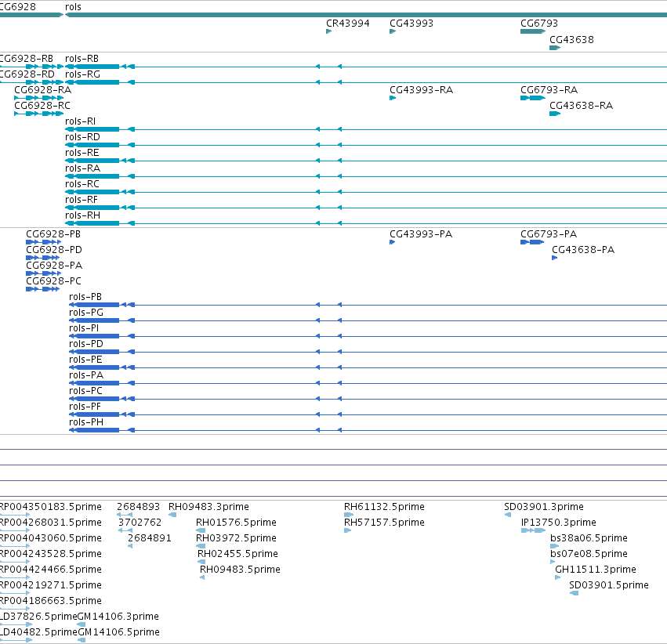Click the rols-PG protein label
Screen dimensions: 667x644
[86, 313]
